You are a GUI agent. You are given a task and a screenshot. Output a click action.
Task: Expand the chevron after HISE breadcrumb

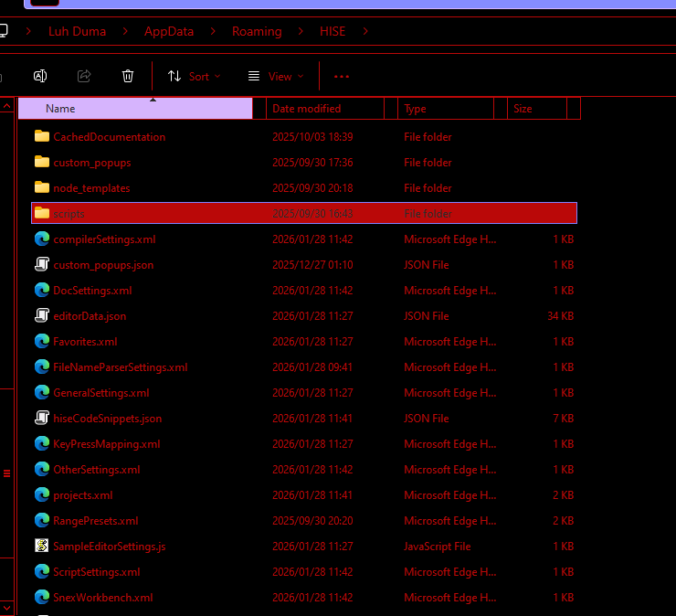[365, 31]
